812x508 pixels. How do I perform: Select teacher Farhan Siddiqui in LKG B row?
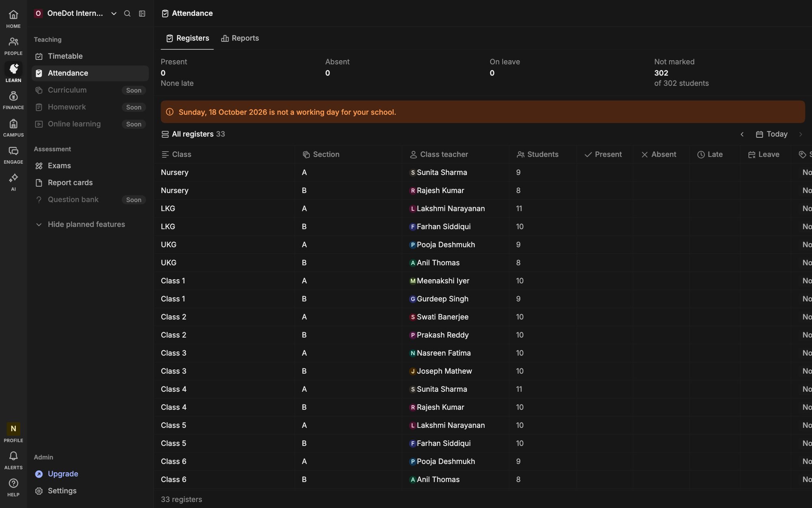click(440, 226)
